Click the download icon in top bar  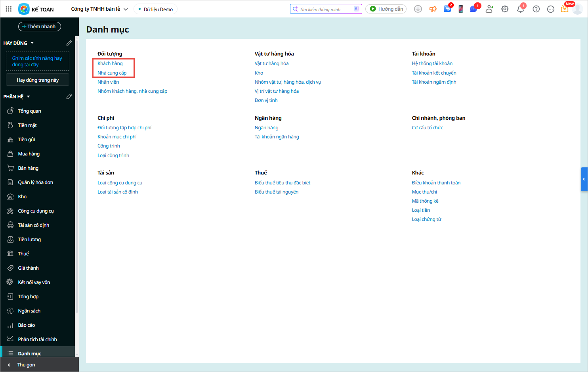point(418,9)
